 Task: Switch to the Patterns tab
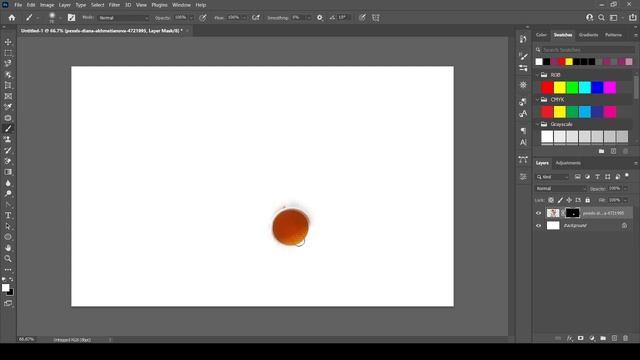[x=613, y=35]
